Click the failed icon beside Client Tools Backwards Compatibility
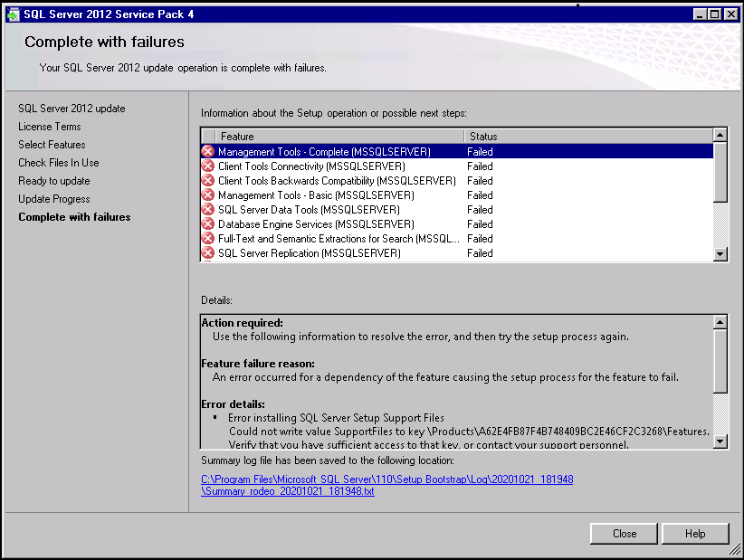 208,181
